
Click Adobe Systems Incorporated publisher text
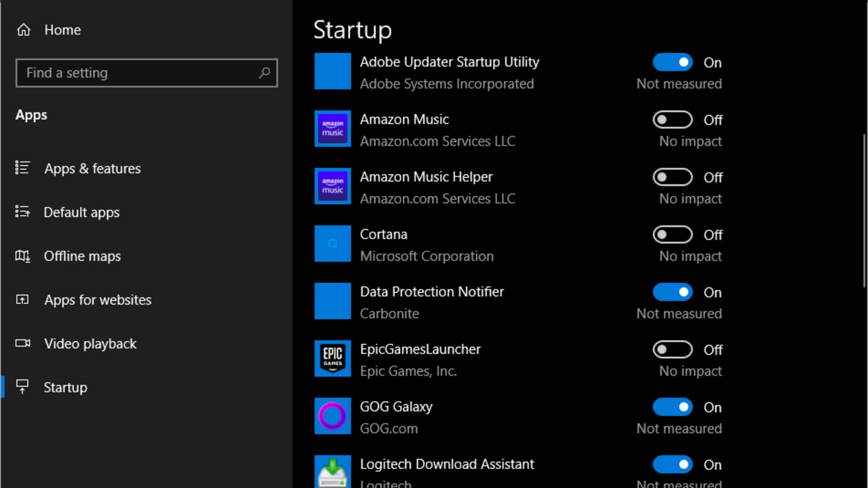[447, 84]
